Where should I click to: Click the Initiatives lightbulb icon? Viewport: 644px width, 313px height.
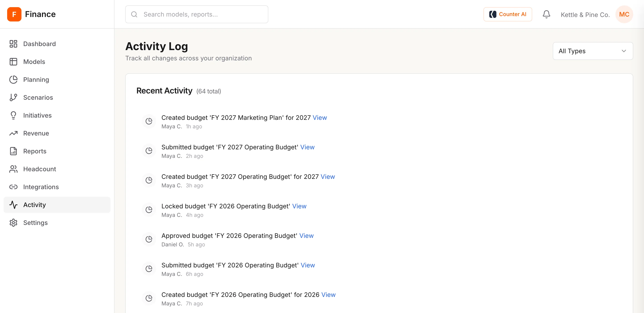[13, 115]
